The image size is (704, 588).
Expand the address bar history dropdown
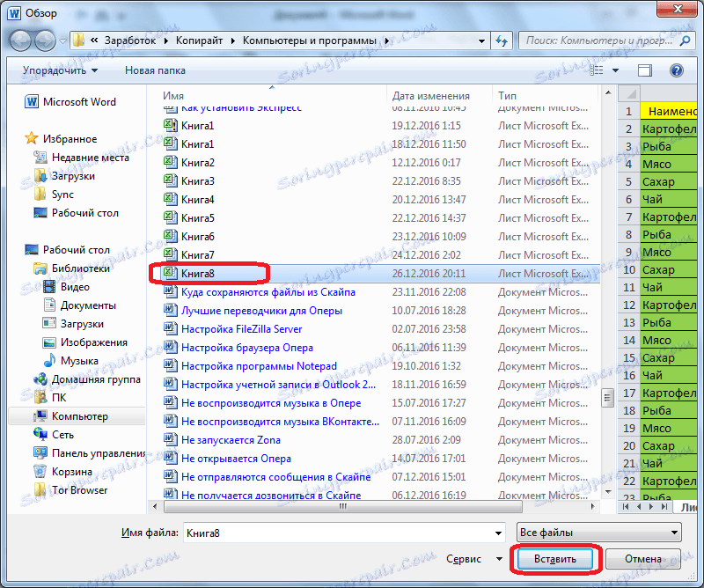[x=481, y=40]
